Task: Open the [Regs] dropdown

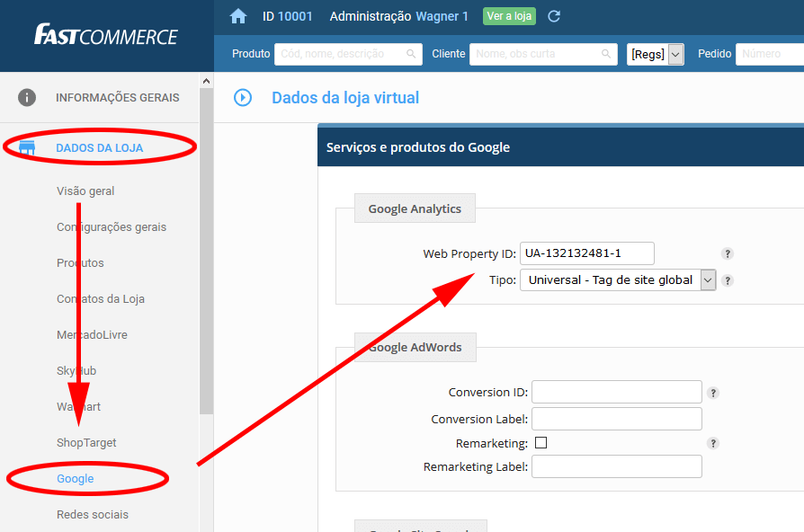Action: (x=655, y=54)
